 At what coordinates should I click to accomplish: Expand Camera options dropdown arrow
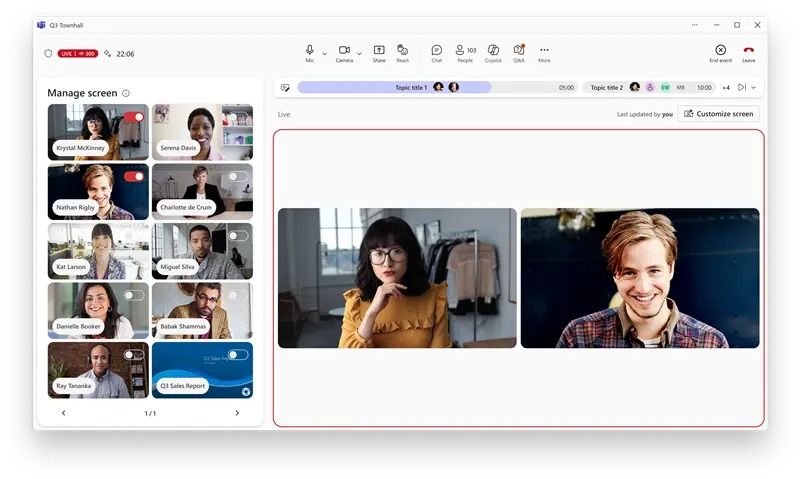click(359, 54)
